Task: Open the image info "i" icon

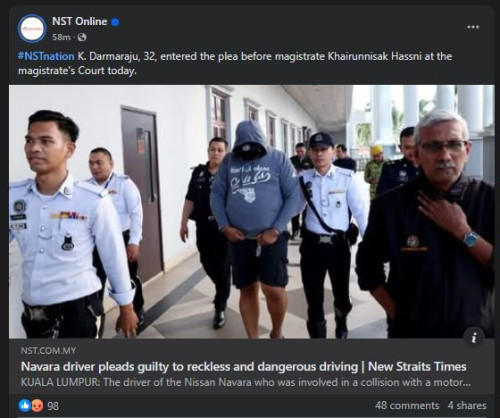Action: (474, 338)
